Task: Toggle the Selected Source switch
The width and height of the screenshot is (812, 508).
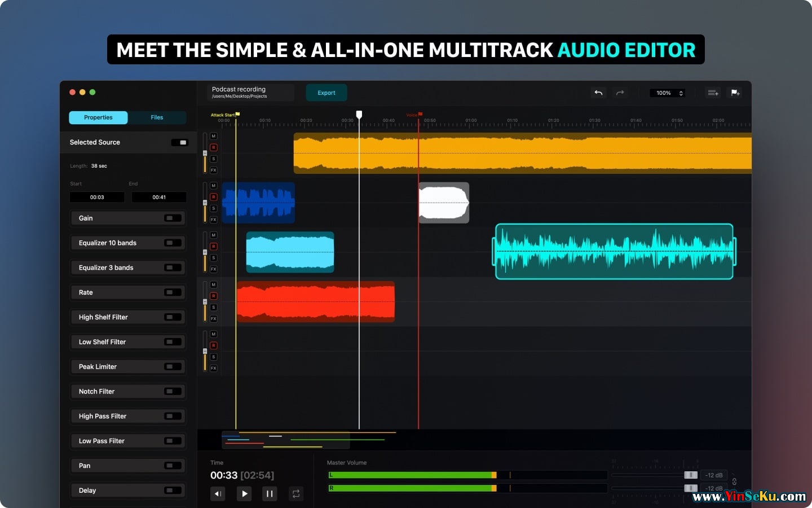Action: [x=179, y=143]
